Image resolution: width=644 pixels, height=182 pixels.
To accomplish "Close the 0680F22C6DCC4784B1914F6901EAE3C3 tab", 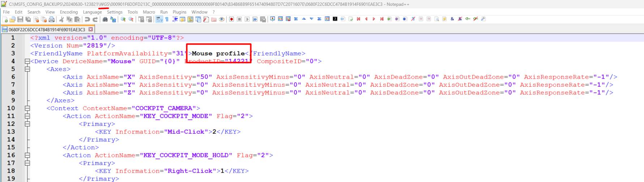I will coord(91,29).
